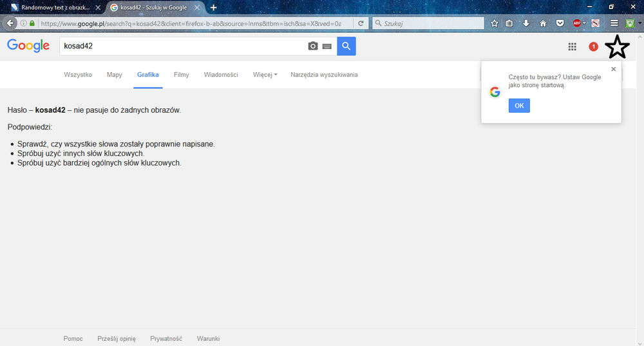The height and width of the screenshot is (346, 644).
Task: Switch to the Wszystko tab
Action: coord(78,75)
